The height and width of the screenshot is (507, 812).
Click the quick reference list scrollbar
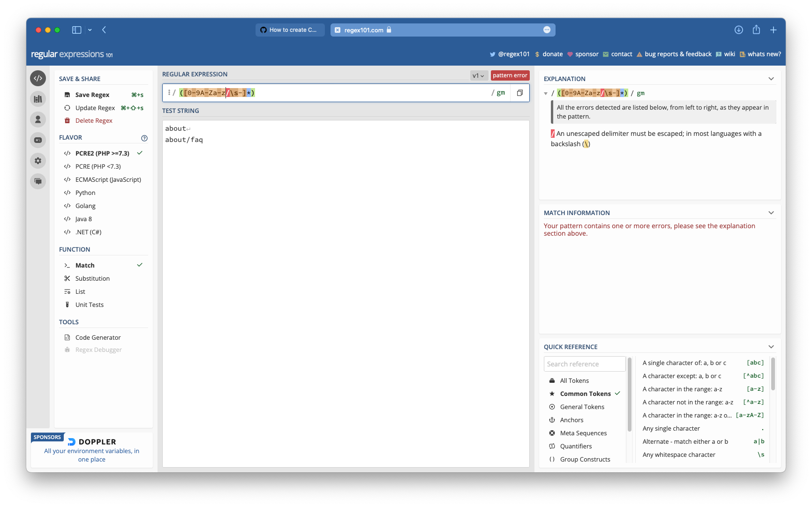773,374
